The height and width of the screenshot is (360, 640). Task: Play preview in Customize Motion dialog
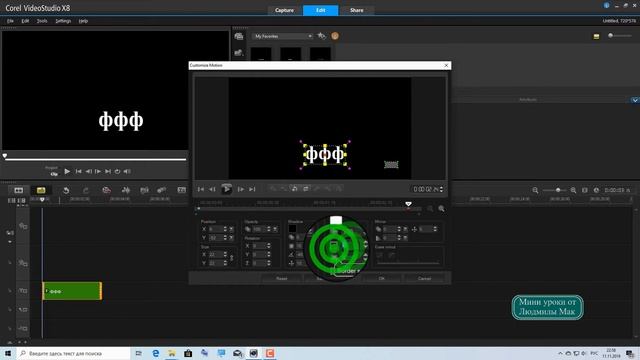(227, 189)
